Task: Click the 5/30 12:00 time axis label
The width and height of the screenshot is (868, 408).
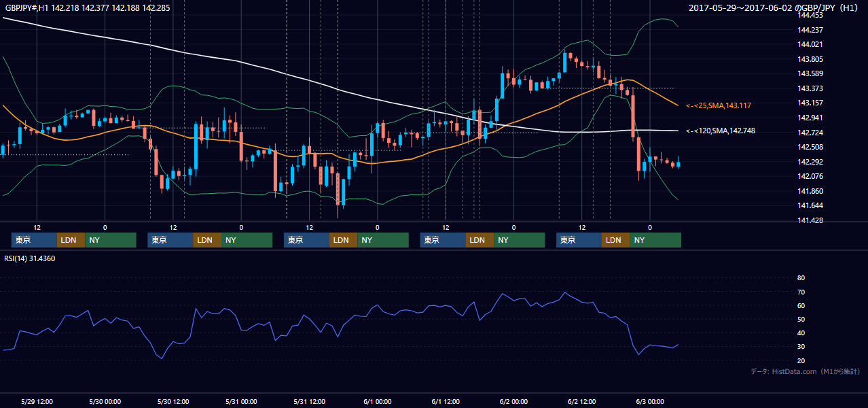Action: [x=173, y=401]
